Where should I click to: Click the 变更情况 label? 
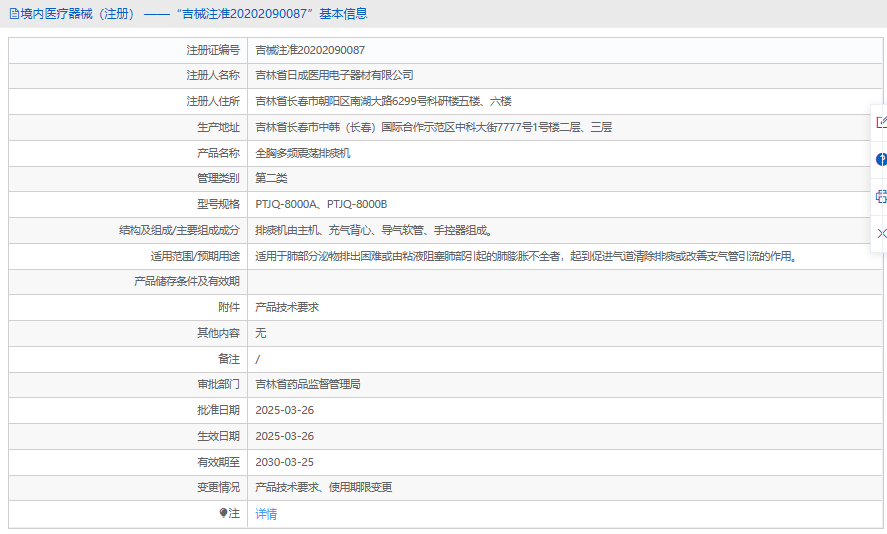(x=218, y=487)
